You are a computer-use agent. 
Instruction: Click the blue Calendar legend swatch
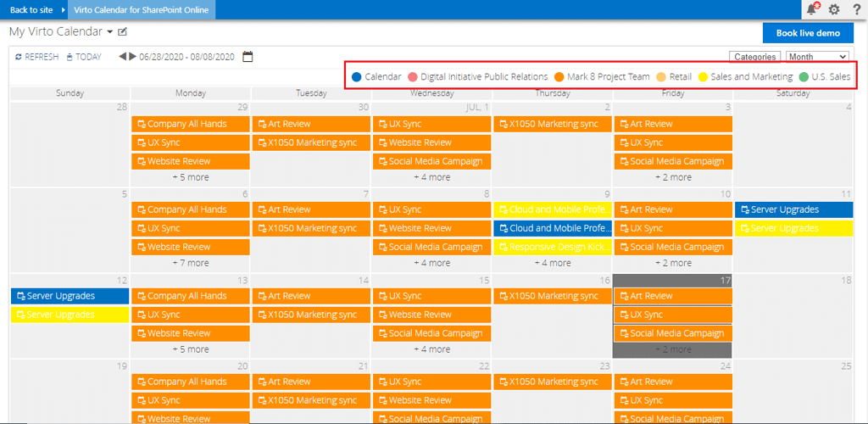click(x=357, y=77)
